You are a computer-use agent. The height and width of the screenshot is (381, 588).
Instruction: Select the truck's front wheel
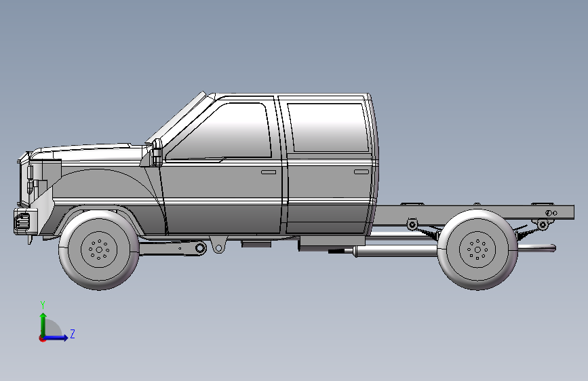pos(99,249)
